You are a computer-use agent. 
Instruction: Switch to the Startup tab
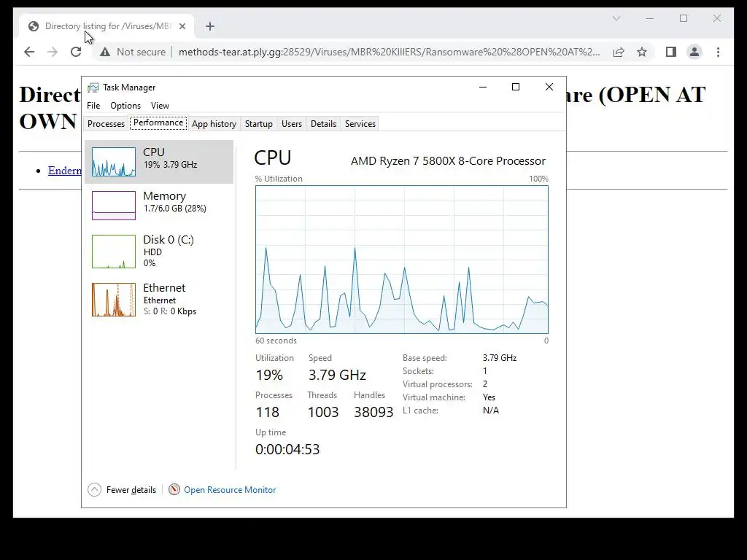(x=259, y=124)
